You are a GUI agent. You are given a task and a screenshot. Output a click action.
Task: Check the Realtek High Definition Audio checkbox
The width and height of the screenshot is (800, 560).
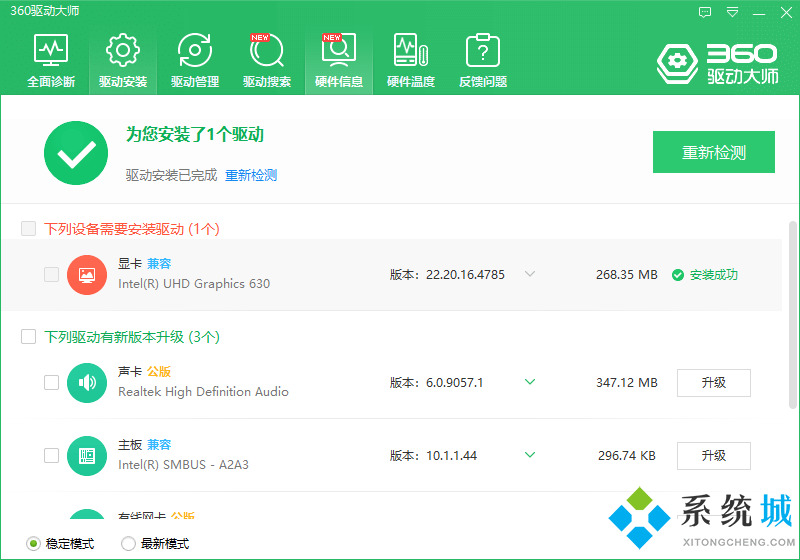(x=52, y=383)
